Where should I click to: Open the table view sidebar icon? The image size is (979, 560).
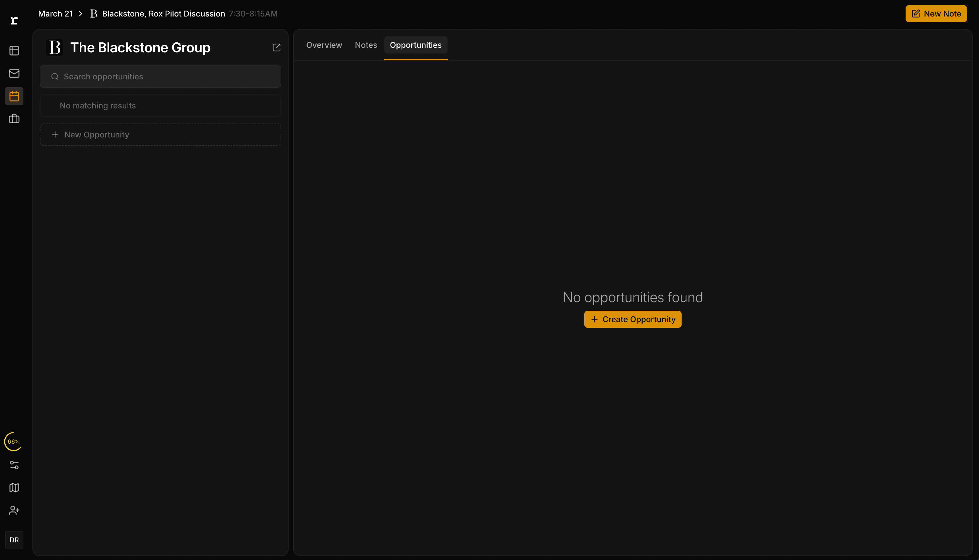[x=14, y=51]
